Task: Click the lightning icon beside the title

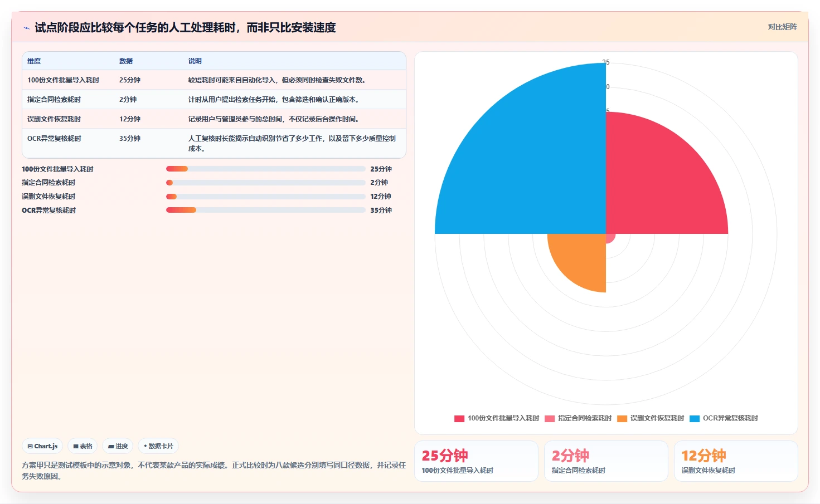Action: (x=26, y=28)
